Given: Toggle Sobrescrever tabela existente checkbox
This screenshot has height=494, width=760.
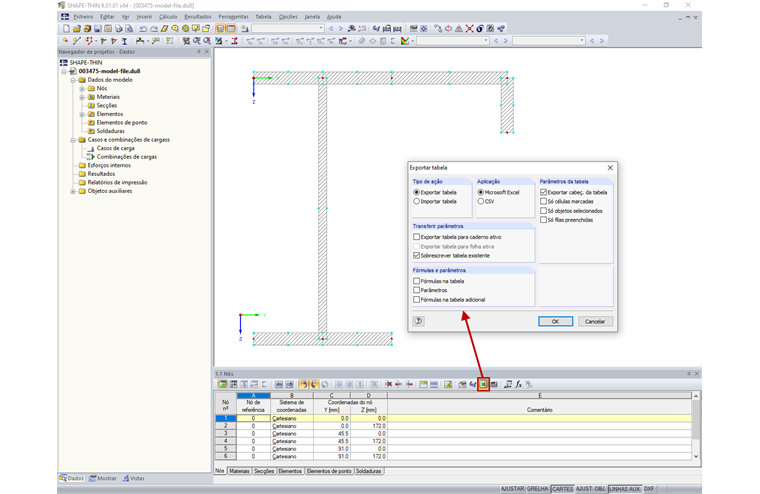Looking at the screenshot, I should pos(416,255).
